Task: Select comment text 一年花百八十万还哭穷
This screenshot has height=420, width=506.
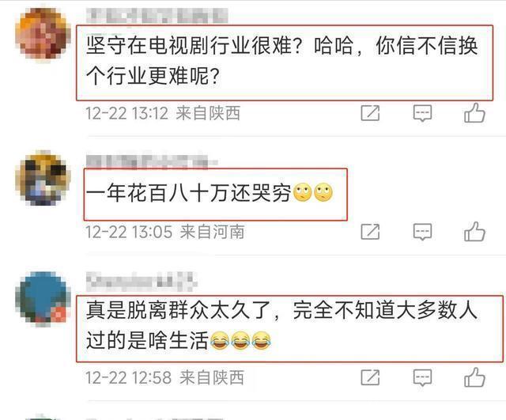Action: pos(188,193)
